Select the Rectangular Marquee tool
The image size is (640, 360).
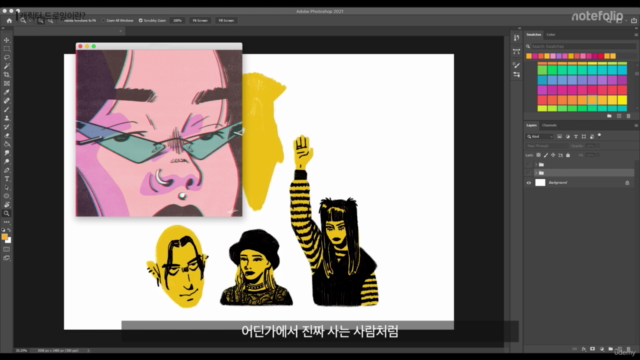point(7,49)
